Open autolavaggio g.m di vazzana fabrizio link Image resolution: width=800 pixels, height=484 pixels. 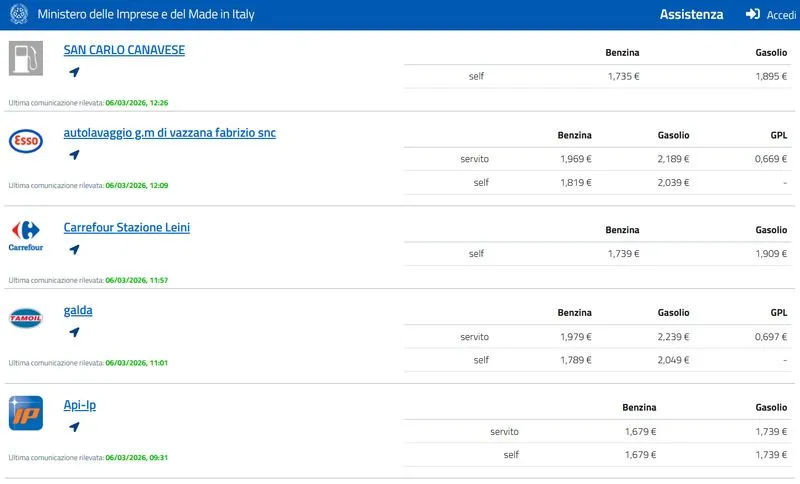[x=169, y=133]
